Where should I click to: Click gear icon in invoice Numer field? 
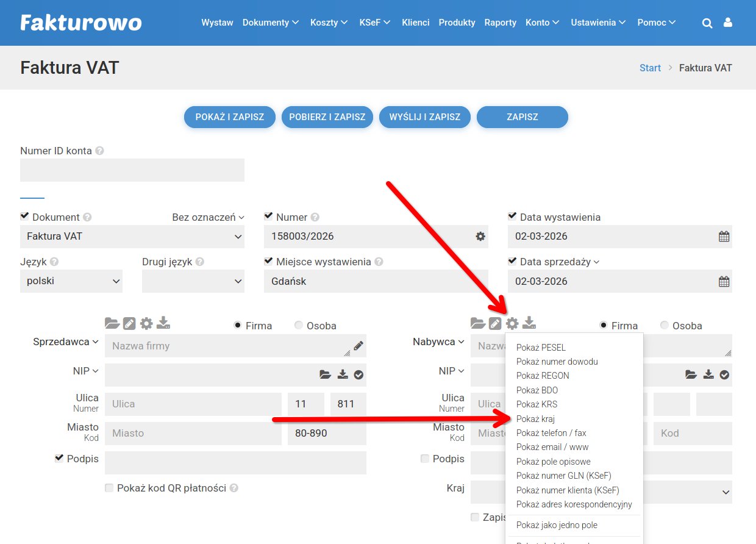point(480,237)
